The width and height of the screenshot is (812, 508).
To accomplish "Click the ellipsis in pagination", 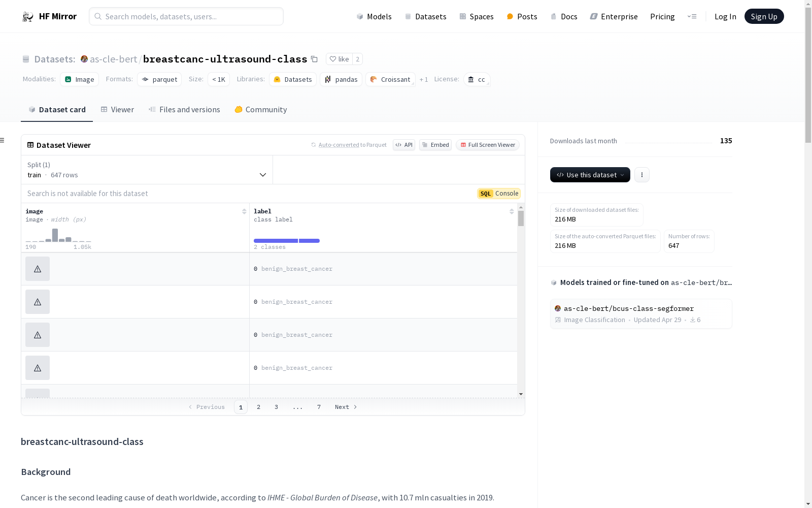I will [298, 407].
